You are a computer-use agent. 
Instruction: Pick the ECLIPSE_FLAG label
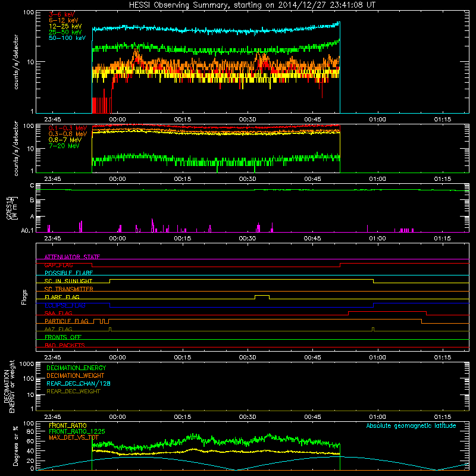click(x=65, y=305)
